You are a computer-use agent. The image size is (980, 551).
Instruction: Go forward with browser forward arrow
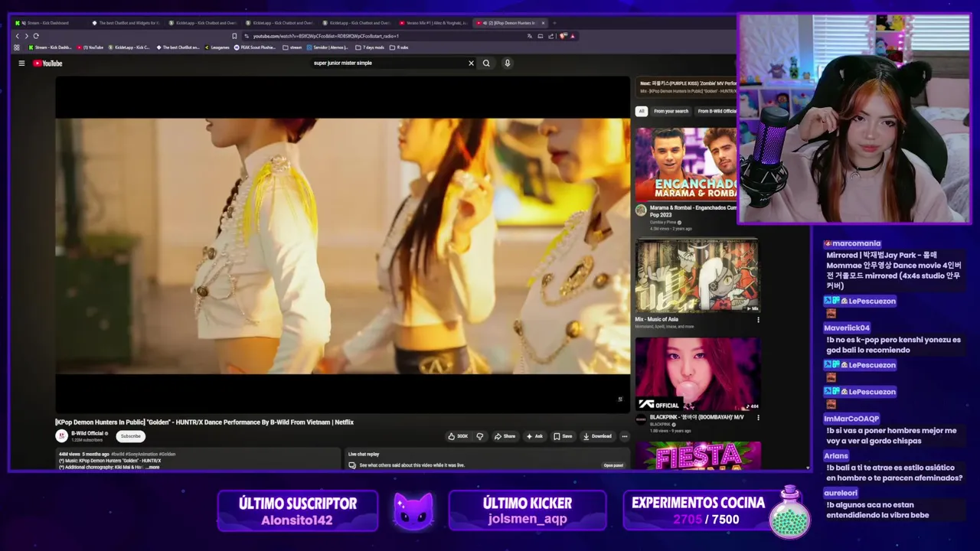click(26, 36)
